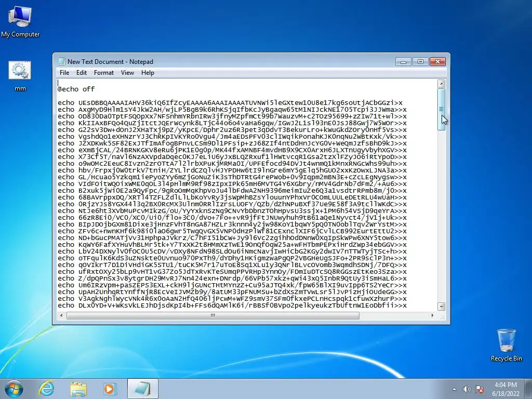Click the line starting 'echo V3AgkNgh'

tap(232, 299)
